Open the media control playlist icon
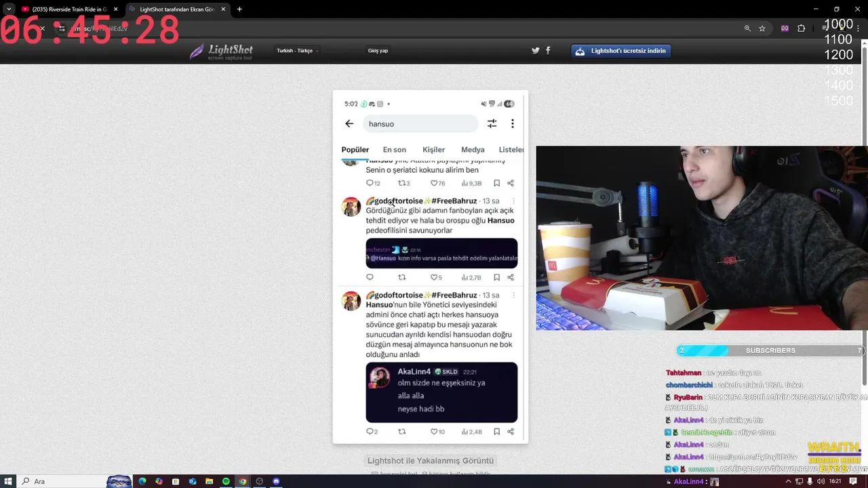The width and height of the screenshot is (868, 488). point(825,28)
